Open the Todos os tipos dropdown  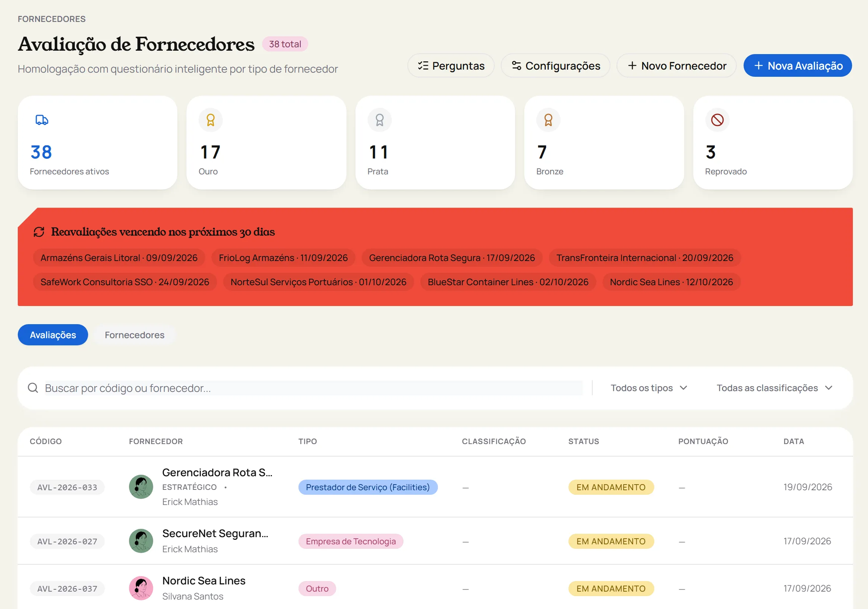coord(649,388)
